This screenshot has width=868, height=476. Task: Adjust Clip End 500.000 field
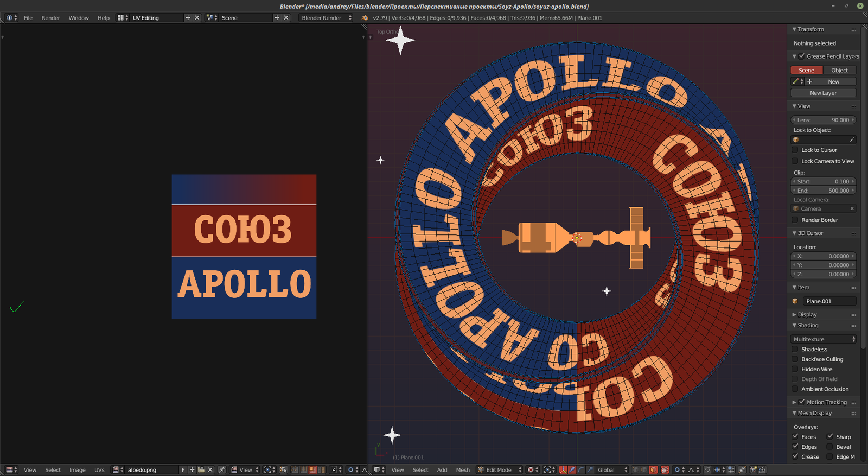pyautogui.click(x=824, y=191)
